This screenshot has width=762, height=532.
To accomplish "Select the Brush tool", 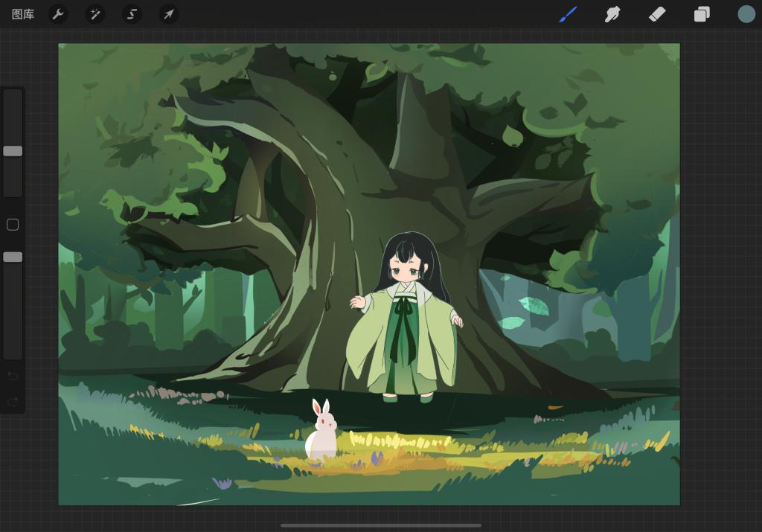I will (x=569, y=14).
